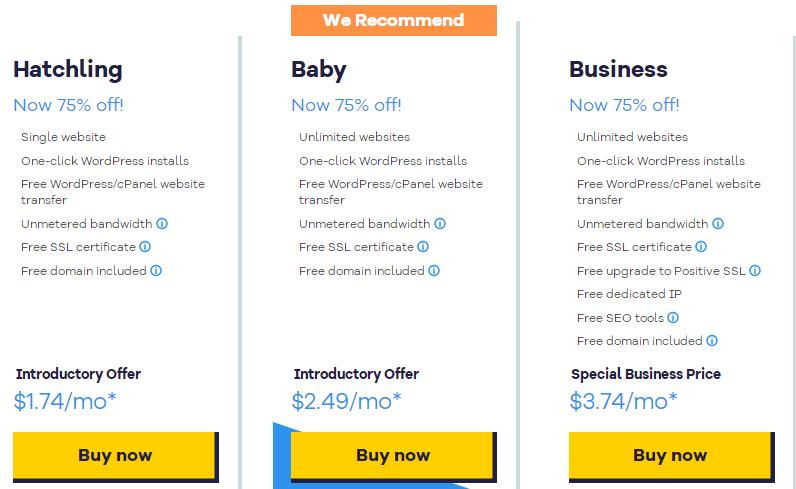Click info icon beside Baby Unmetered bandwidth
Viewport: 796px width, 489px height.
tap(440, 224)
